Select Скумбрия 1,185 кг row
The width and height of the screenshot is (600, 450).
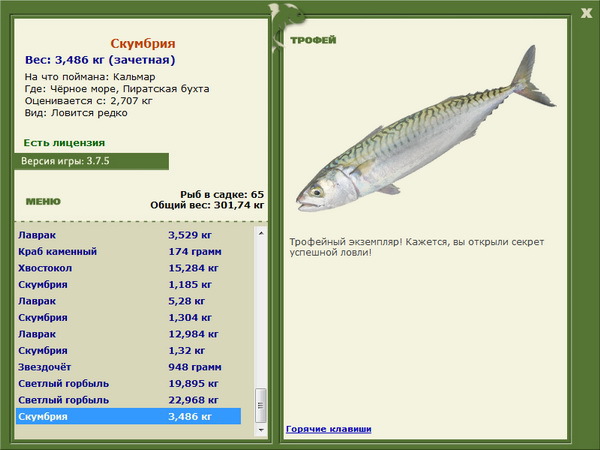tap(129, 284)
